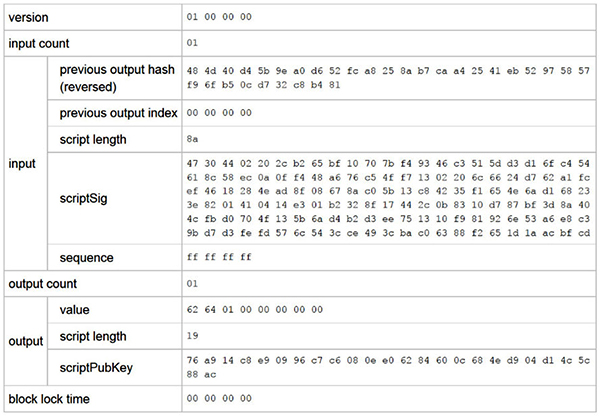Click the "block lock time" row label
This screenshot has height=416, width=600.
tap(51, 398)
